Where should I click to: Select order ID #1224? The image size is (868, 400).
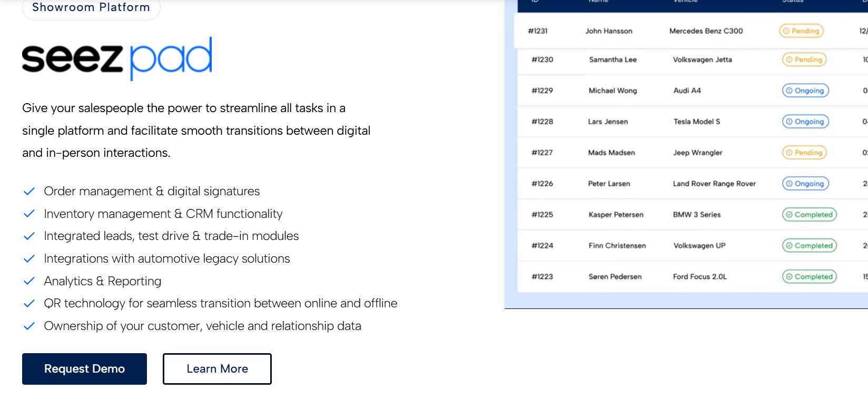click(542, 246)
